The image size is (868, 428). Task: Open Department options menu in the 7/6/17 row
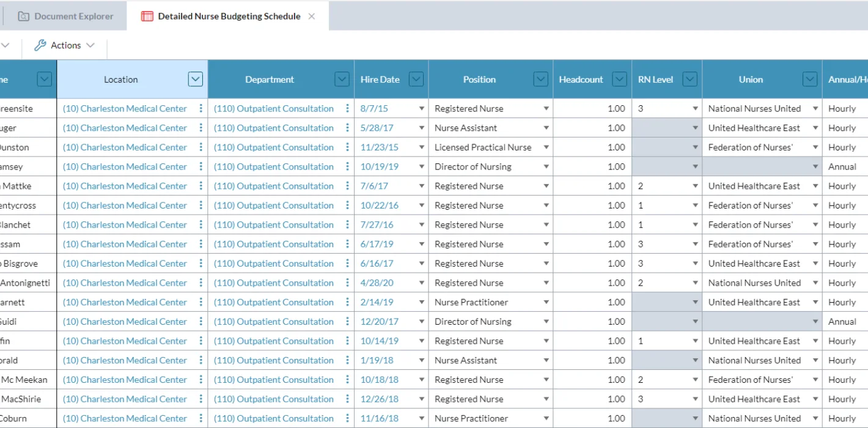pyautogui.click(x=347, y=186)
